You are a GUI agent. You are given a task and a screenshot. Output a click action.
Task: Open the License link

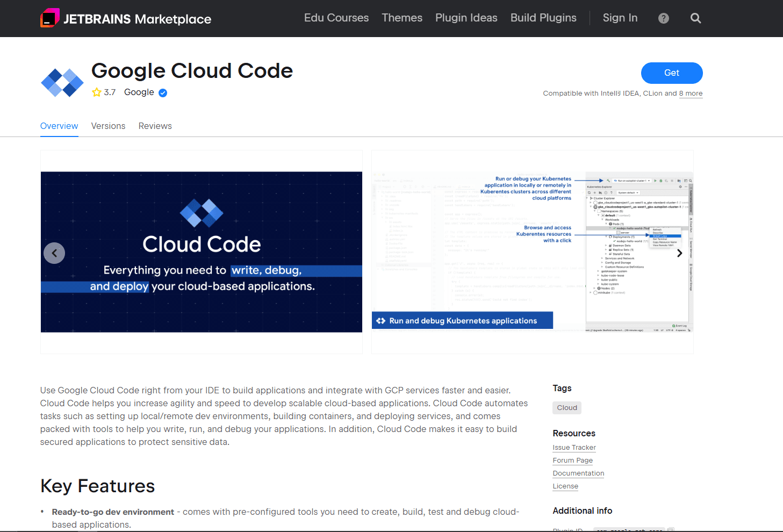coord(565,486)
